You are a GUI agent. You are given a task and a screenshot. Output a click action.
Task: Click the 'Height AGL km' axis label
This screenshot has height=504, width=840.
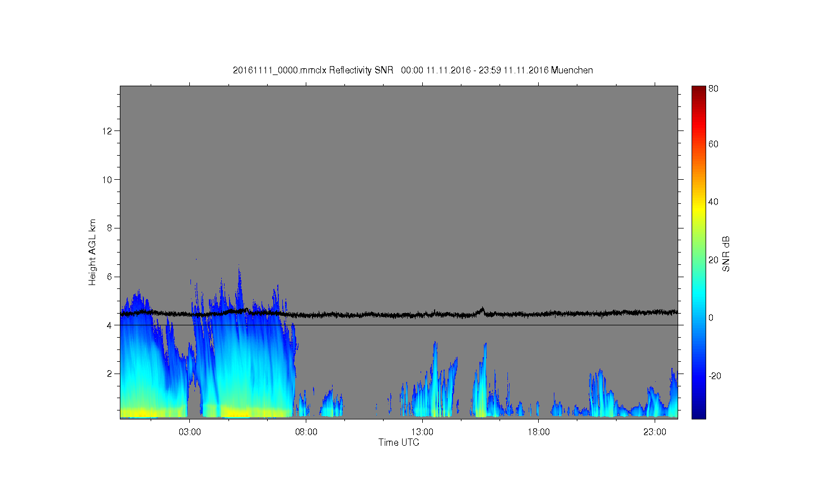[x=92, y=252]
